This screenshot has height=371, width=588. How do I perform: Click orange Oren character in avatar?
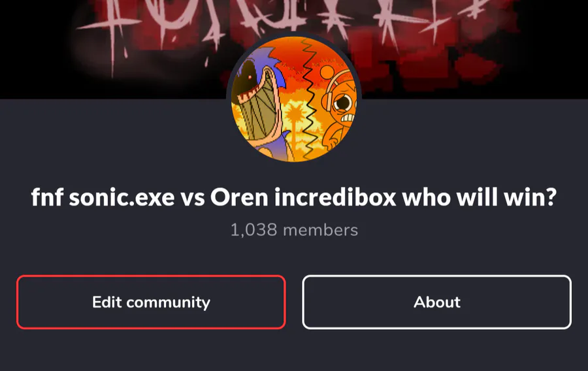coord(339,108)
